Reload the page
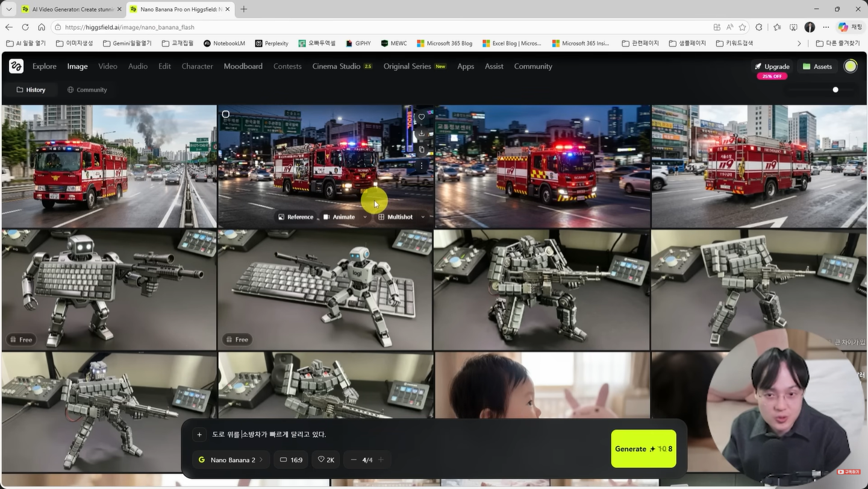The image size is (868, 489). pos(25,27)
